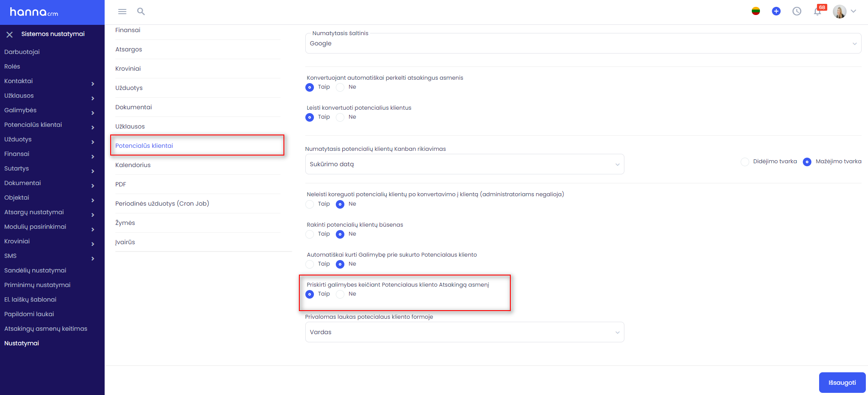Open the clock time tracking icon
Image resolution: width=868 pixels, height=395 pixels.
click(x=797, y=11)
